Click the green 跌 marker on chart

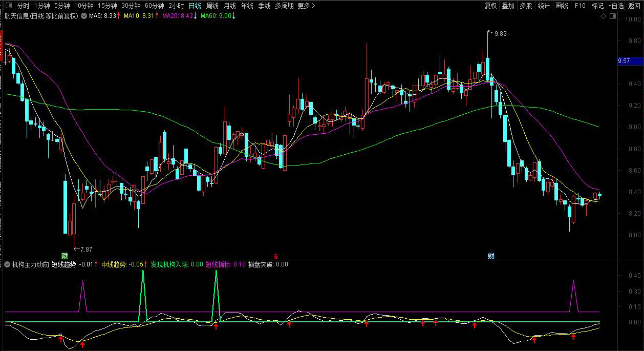65,255
